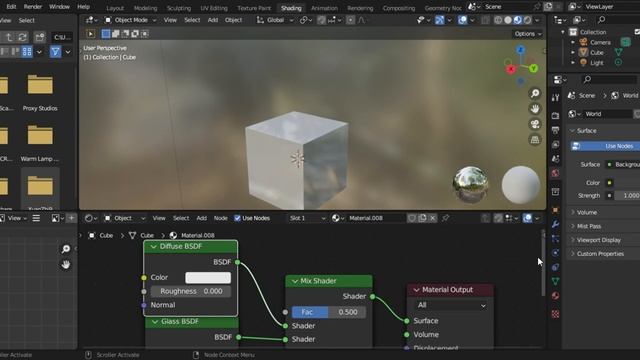Toggle viewport overlays button
Screen dimensions: 640x360
[x=462, y=20]
